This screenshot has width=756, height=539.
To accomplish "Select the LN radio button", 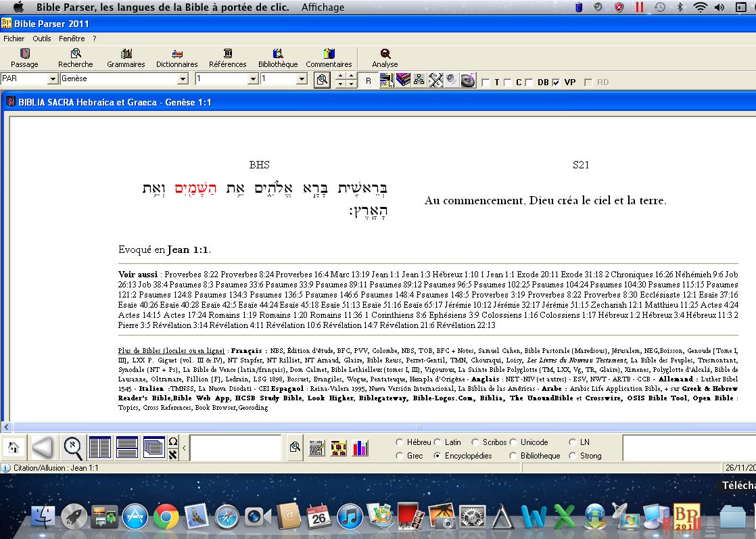I will tap(572, 442).
